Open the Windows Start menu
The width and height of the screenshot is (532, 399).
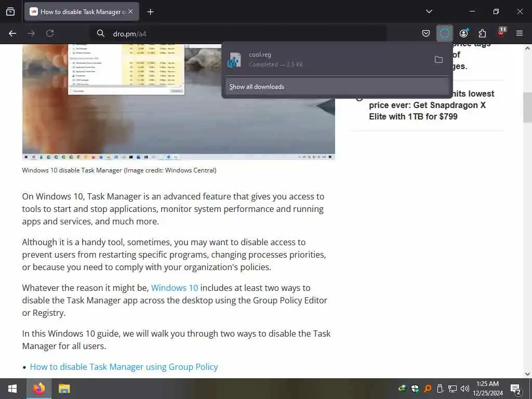[x=12, y=389]
